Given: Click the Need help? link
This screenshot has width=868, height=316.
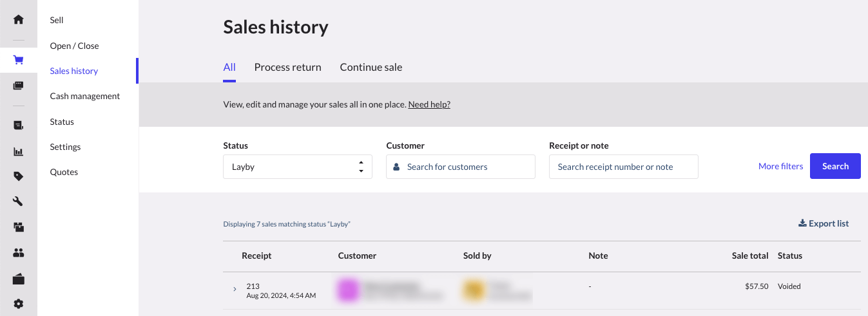Looking at the screenshot, I should coord(429,104).
